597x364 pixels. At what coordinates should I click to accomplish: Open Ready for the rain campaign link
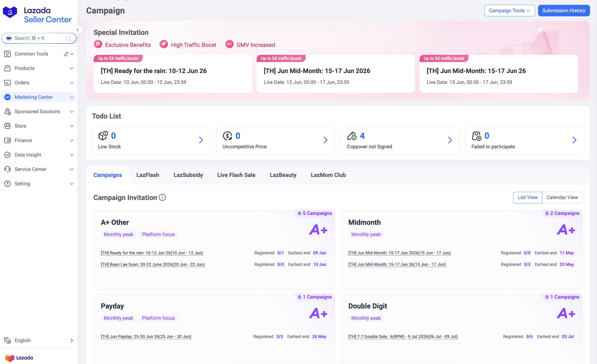pyautogui.click(x=152, y=253)
